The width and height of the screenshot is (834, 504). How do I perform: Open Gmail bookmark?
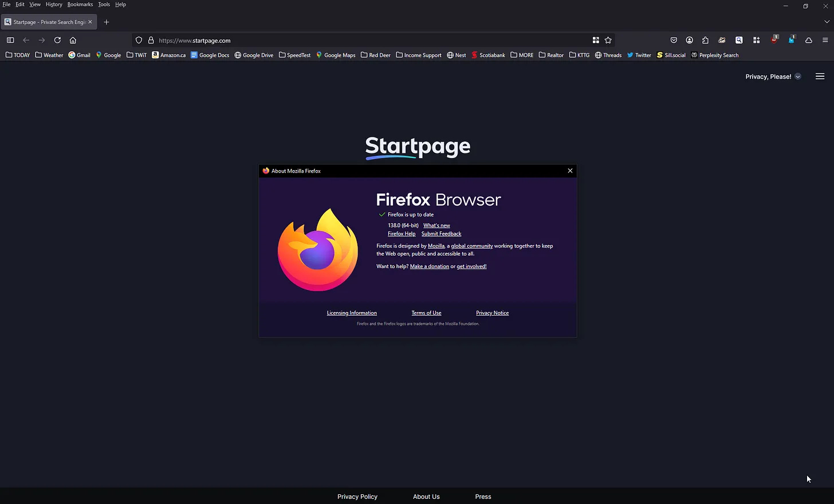[79, 55]
